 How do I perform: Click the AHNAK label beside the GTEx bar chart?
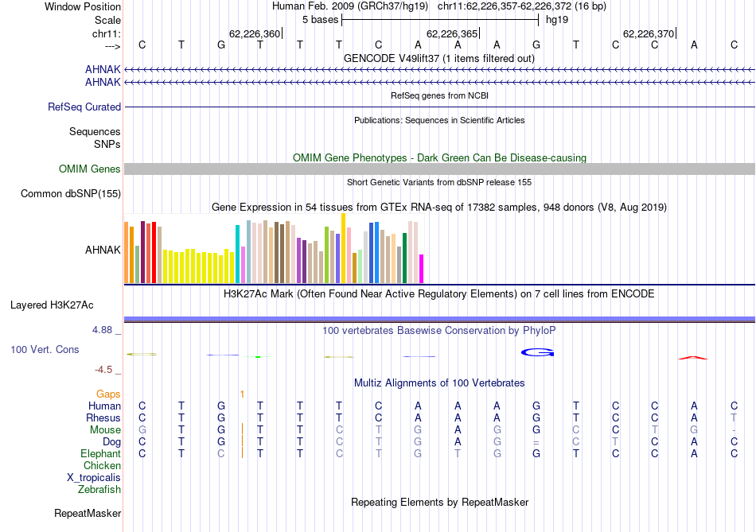pyautogui.click(x=103, y=250)
